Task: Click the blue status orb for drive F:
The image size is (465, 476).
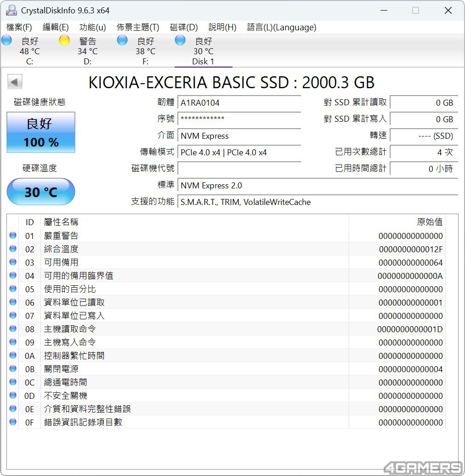Action: (122, 40)
